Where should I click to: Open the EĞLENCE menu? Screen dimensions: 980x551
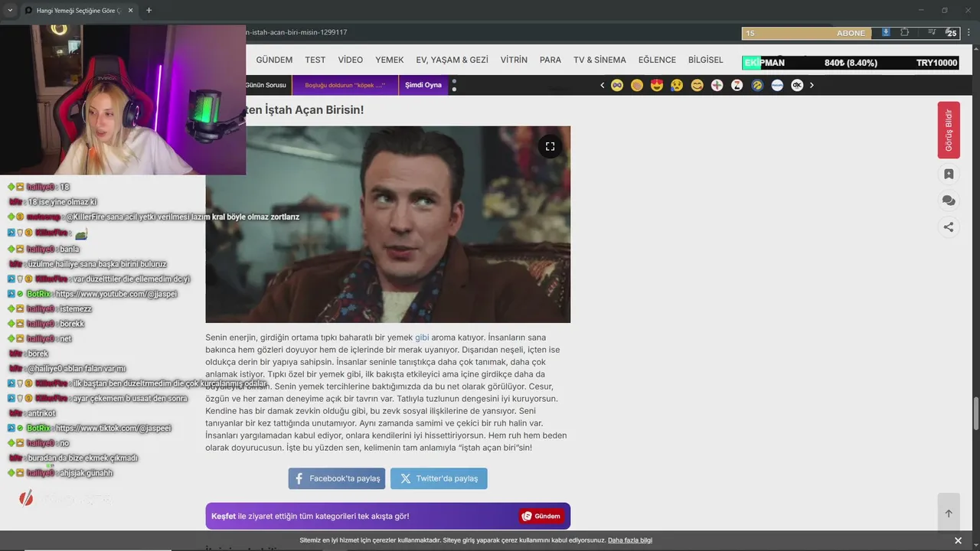click(657, 60)
